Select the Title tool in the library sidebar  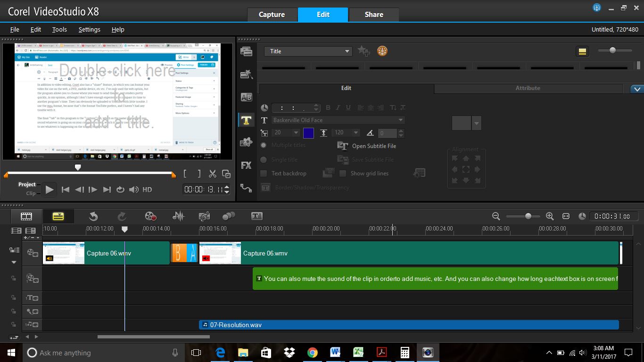[246, 120]
